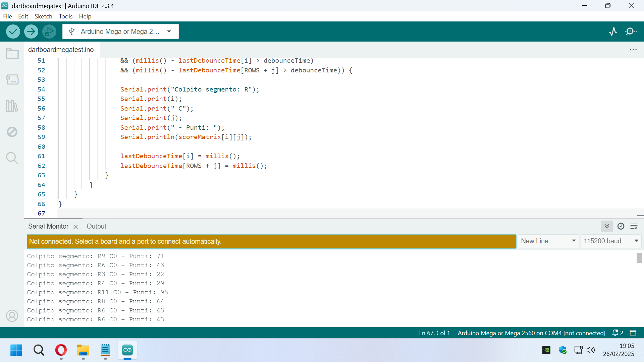Open the Library Manager sidebar
Image resolution: width=644 pixels, height=362 pixels.
coord(12,106)
